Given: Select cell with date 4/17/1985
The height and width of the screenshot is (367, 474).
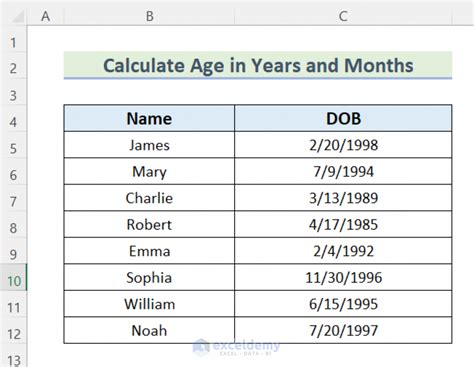Looking at the screenshot, I should pos(343,224).
